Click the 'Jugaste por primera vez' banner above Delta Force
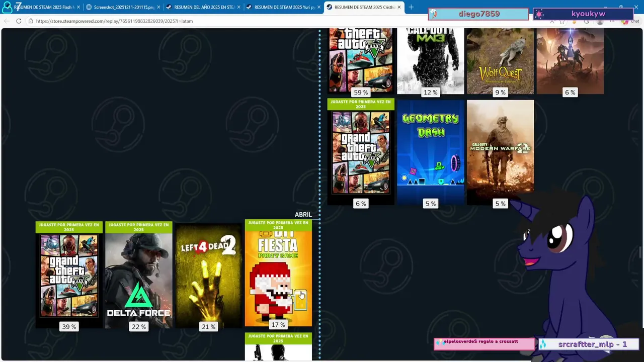Viewport: 644px width, 362px height. click(139, 227)
